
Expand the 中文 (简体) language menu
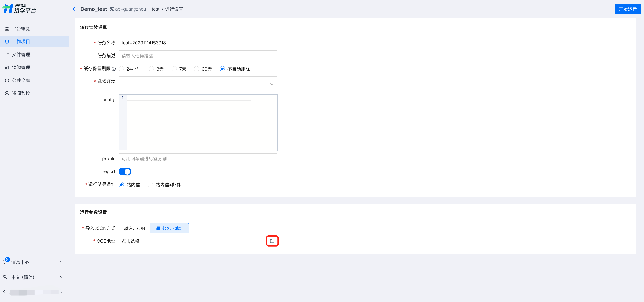[60, 277]
